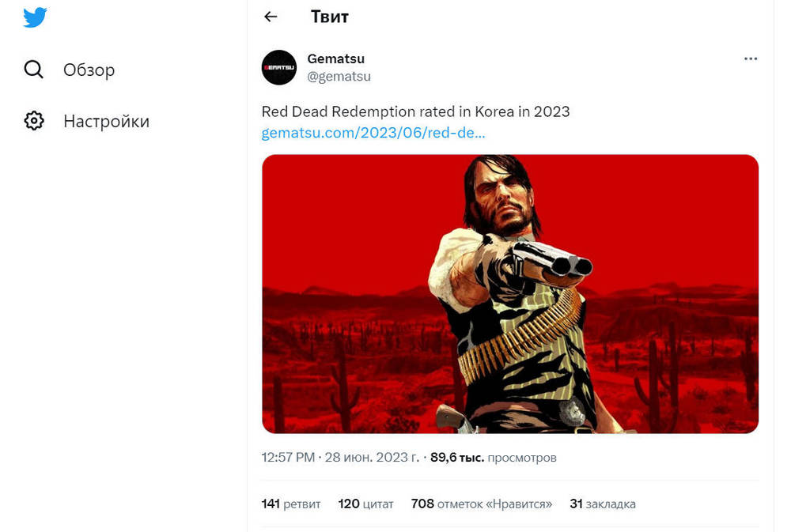
Task: Select the Обзор sidebar label
Action: 89,70
